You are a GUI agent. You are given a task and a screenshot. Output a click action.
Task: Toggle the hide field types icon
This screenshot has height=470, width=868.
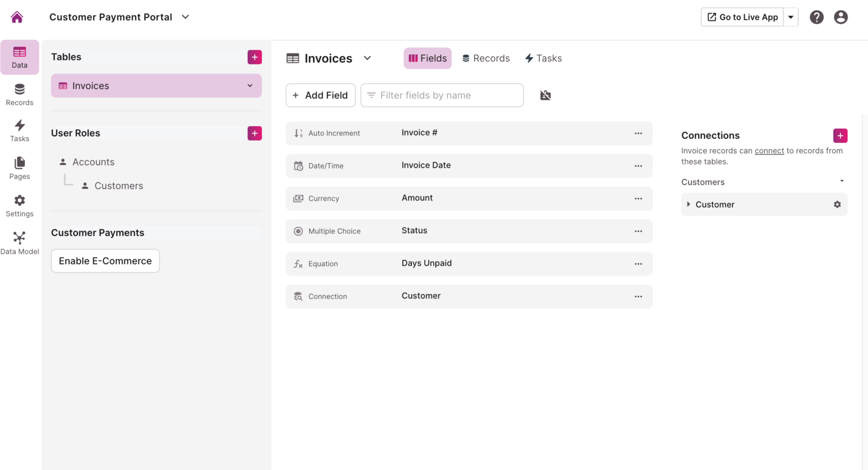(x=545, y=96)
